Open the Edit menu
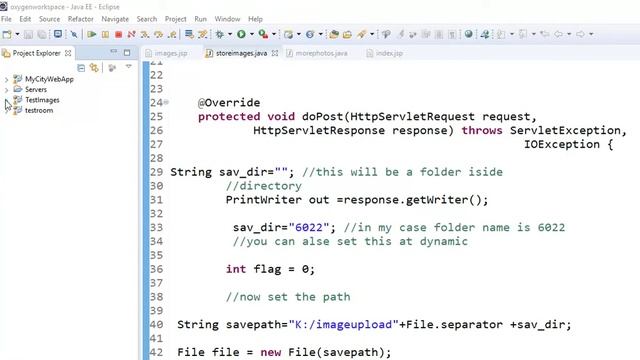640x360 pixels. pyautogui.click(x=25, y=19)
